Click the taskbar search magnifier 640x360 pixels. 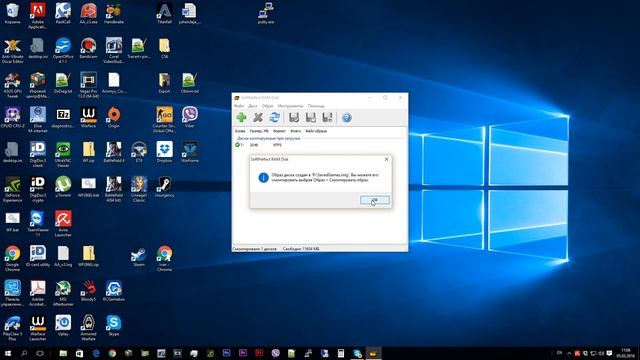point(24,353)
